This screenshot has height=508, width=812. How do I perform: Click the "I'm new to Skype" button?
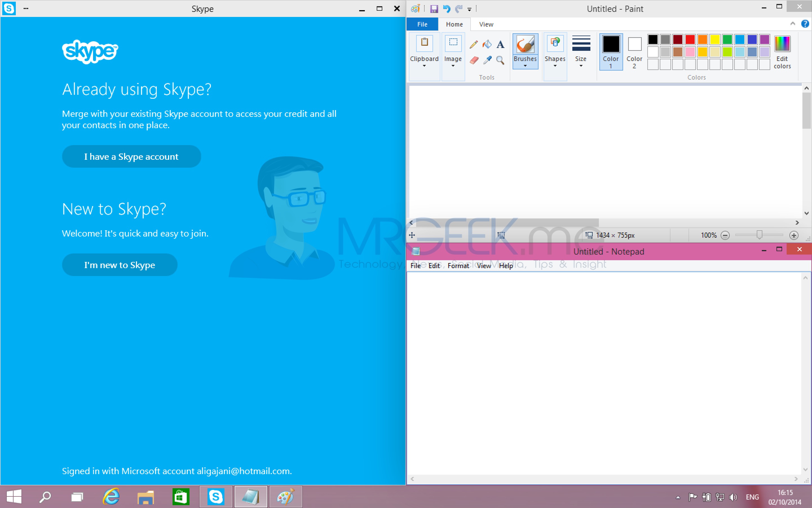(x=120, y=265)
